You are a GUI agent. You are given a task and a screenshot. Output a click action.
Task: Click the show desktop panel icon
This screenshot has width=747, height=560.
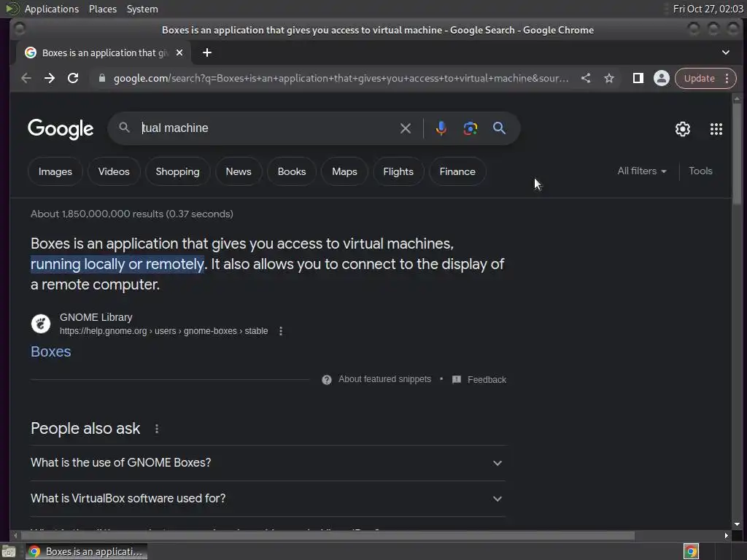click(x=9, y=551)
